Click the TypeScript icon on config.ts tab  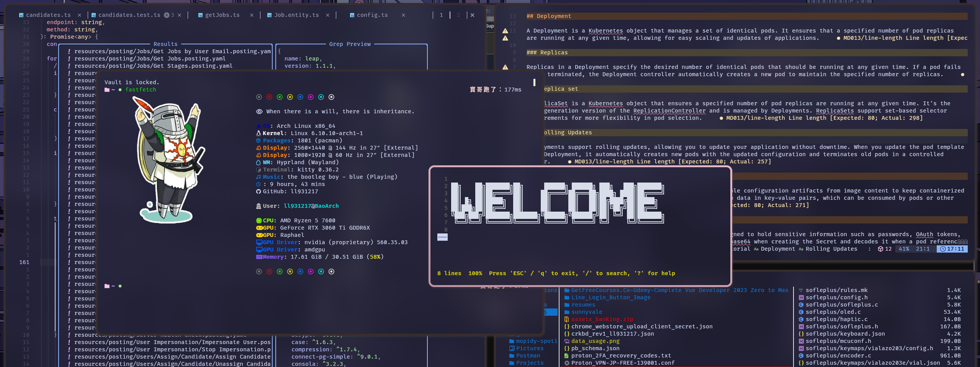pos(352,15)
